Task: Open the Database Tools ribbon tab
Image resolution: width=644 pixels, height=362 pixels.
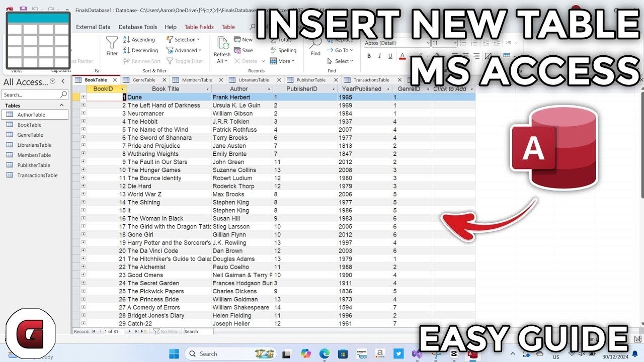Action: pyautogui.click(x=138, y=27)
